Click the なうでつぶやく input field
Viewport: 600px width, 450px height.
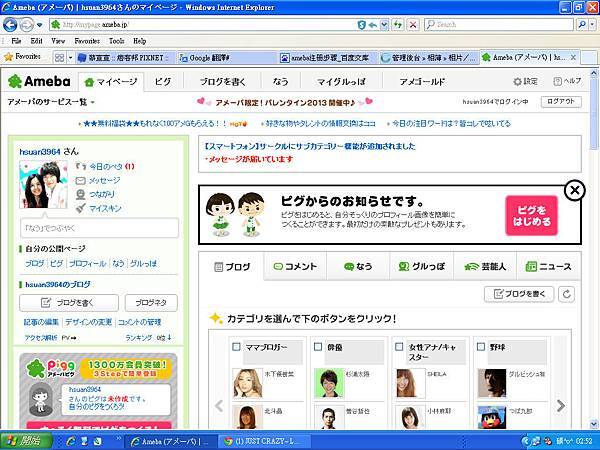(x=99, y=228)
